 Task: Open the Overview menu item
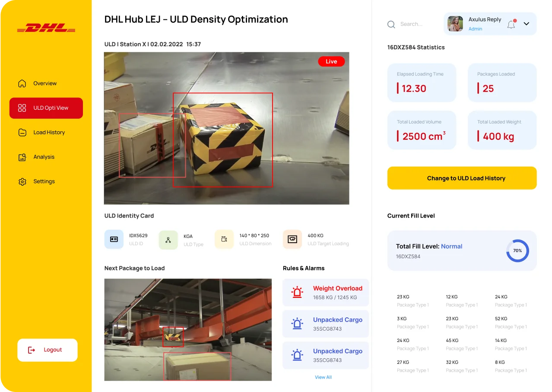click(x=45, y=83)
